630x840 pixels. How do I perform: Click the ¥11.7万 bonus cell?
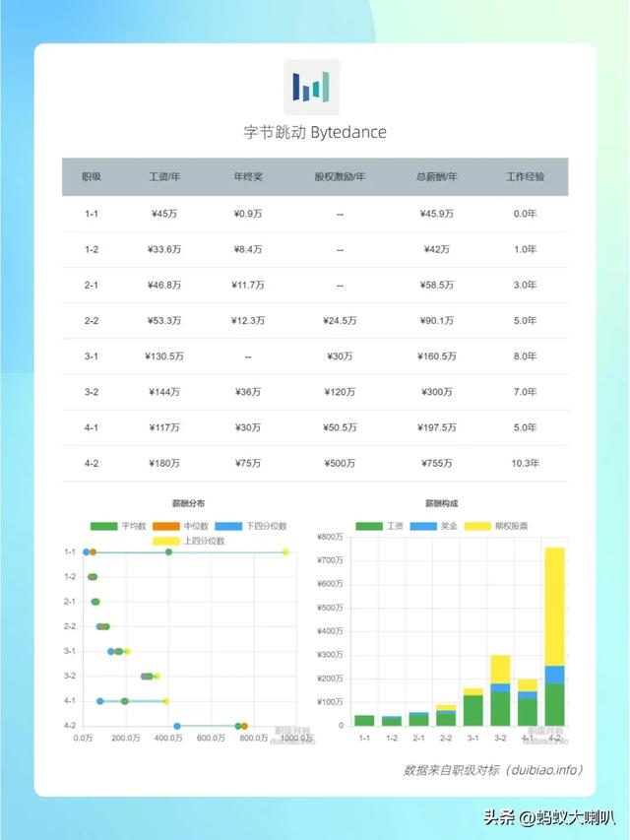[248, 285]
